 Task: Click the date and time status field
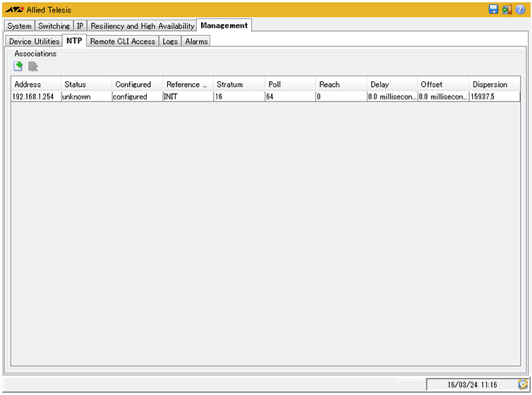tap(471, 384)
